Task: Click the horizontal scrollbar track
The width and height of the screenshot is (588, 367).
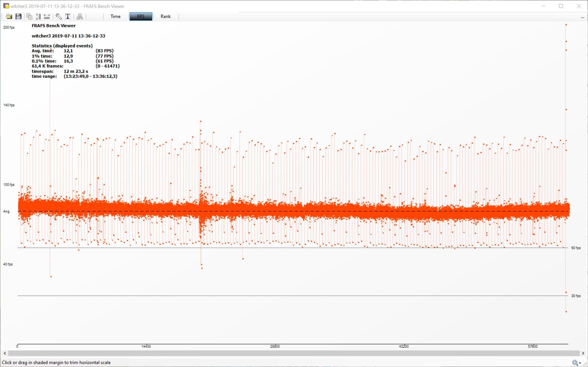Action: [293, 353]
